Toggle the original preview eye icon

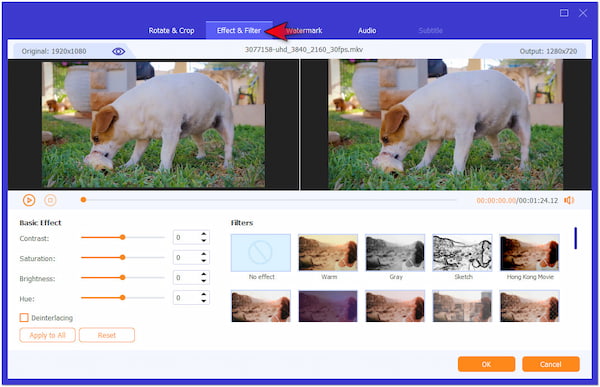[x=118, y=51]
